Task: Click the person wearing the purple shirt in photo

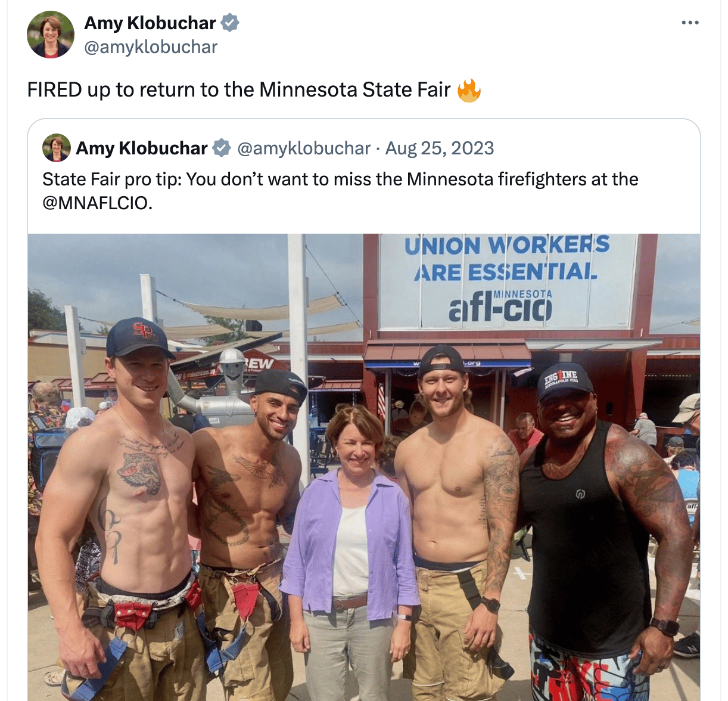Action: (350, 548)
